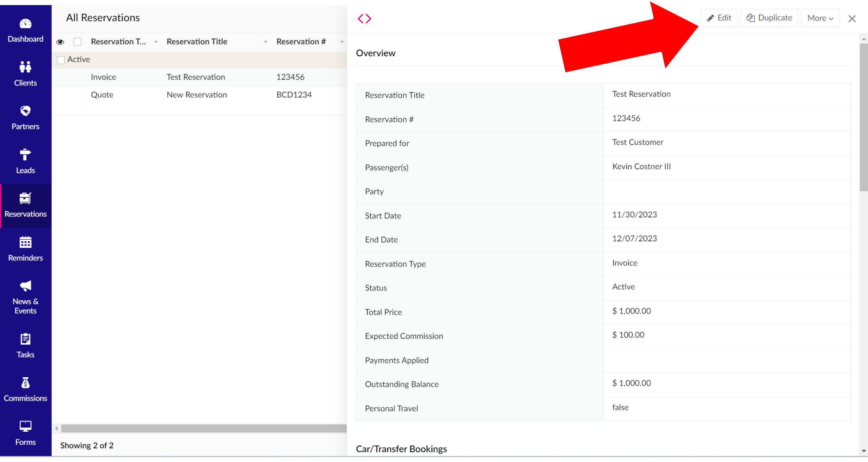Screen dimensions: 868x462
Task: Click the pink code brackets icon
Action: tap(364, 18)
